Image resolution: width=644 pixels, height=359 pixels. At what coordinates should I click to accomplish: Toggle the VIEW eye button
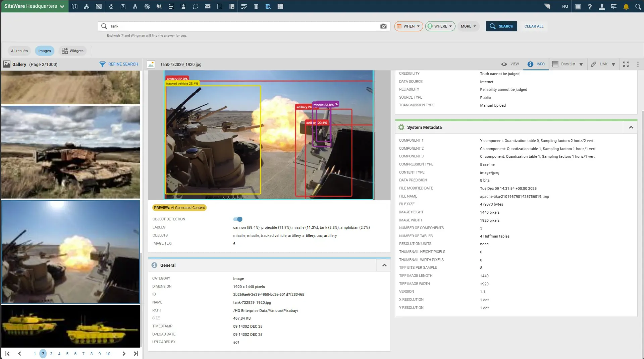[x=510, y=64]
